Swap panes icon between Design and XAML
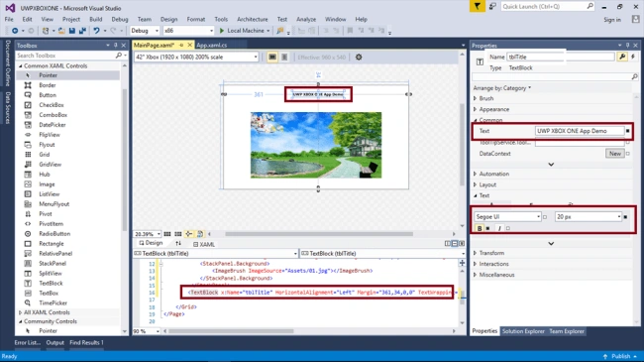Screen dimensions: 644x362 (178, 244)
